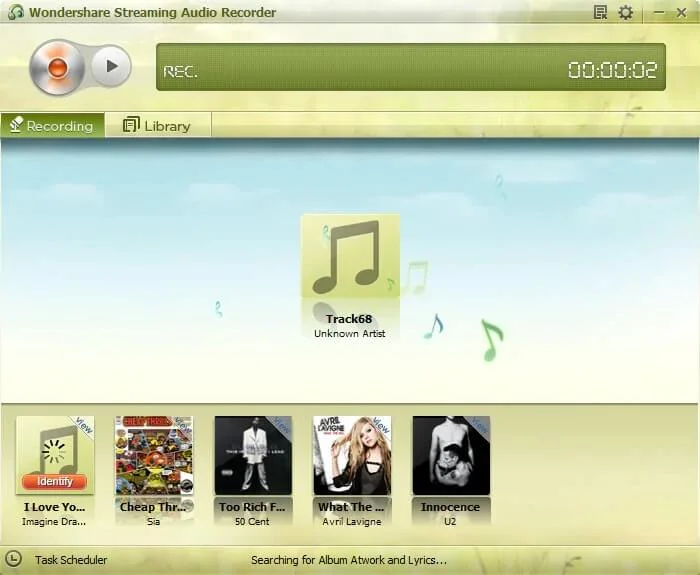Click the headphones app logo icon
The height and width of the screenshot is (575, 700).
click(16, 12)
